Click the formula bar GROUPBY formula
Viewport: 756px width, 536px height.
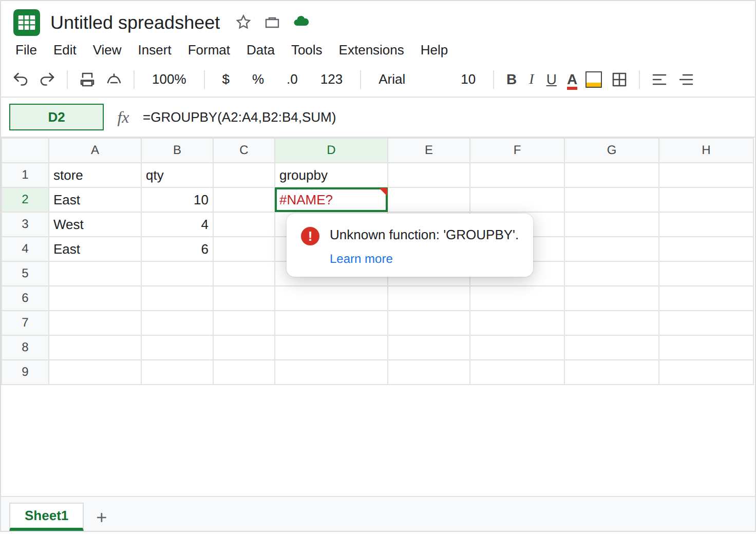coord(239,117)
